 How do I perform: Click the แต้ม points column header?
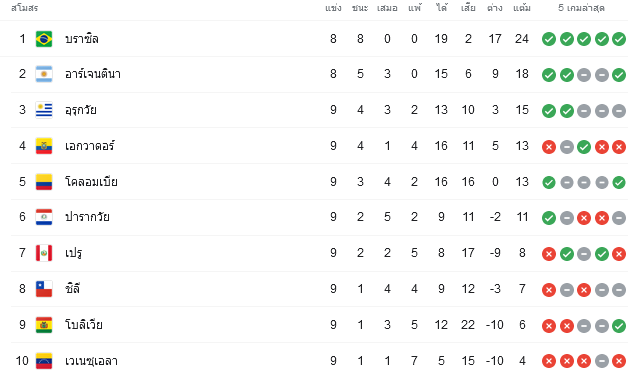click(522, 8)
